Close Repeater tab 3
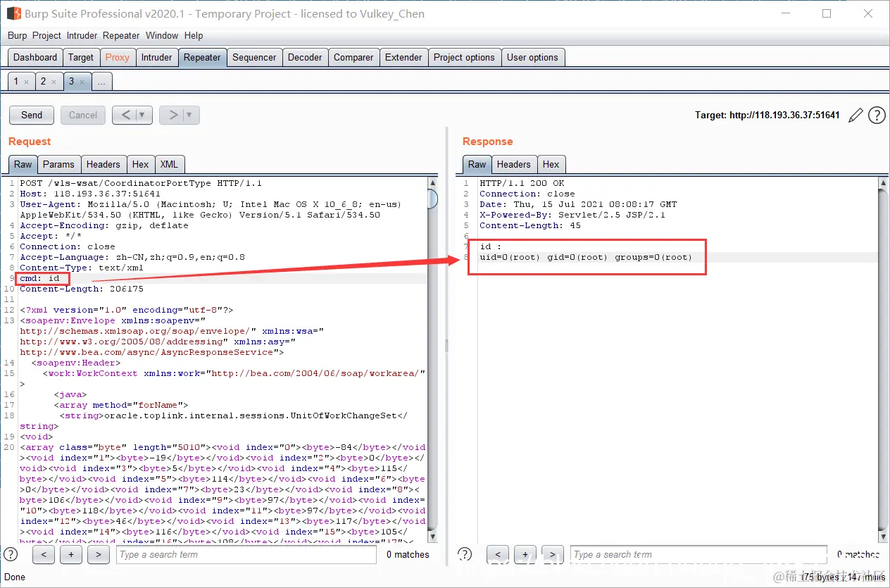Screen dimensions: 890x588 81,82
